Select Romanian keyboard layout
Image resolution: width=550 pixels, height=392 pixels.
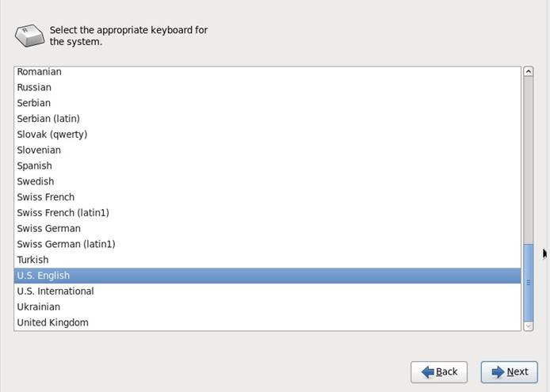click(x=39, y=72)
